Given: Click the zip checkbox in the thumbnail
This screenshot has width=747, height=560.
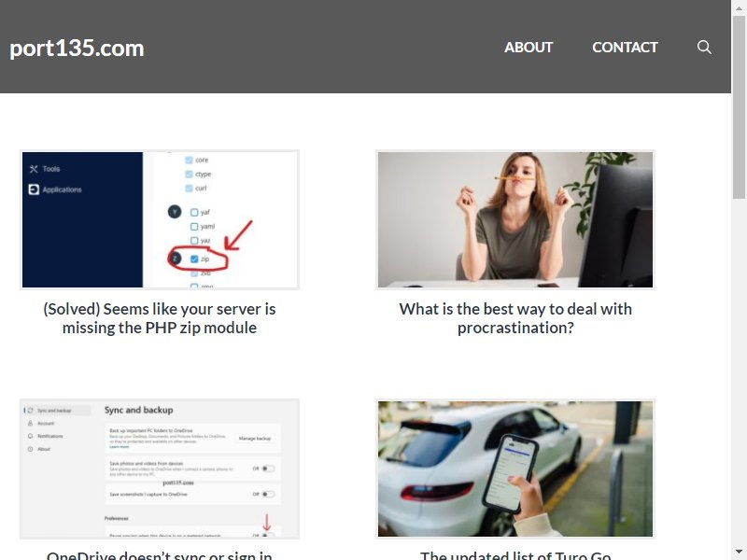Looking at the screenshot, I should pyautogui.click(x=194, y=259).
